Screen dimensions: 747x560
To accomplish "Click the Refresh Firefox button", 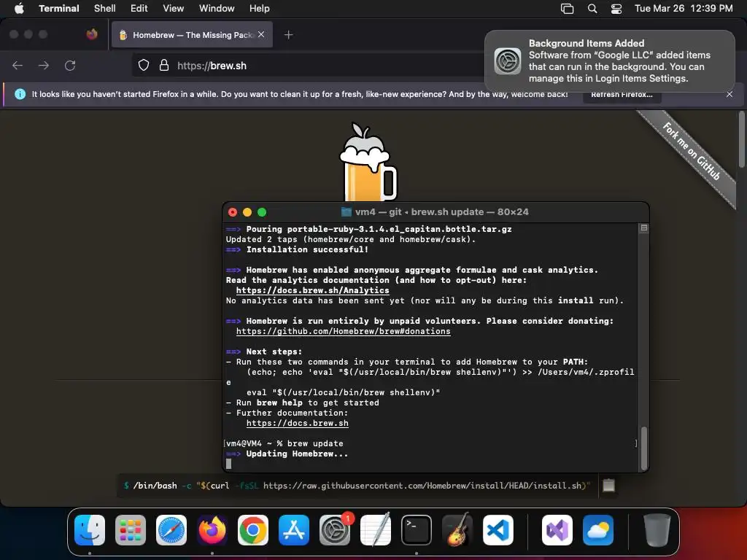I will 622,95.
